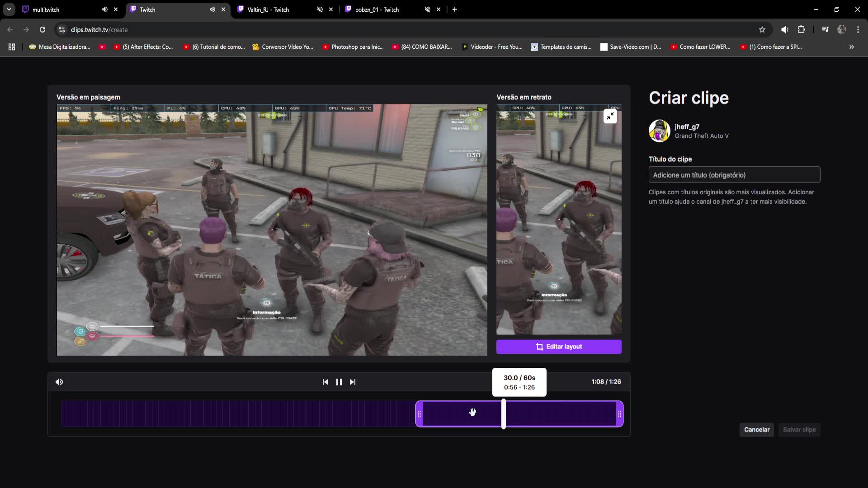Image resolution: width=868 pixels, height=488 pixels.
Task: Open the Extensions puzzle menu
Action: (802, 30)
